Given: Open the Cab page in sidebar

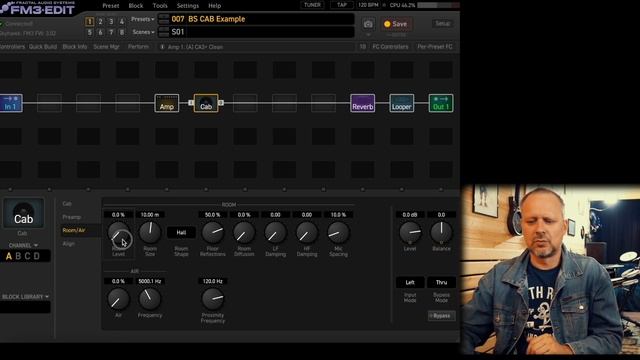Looking at the screenshot, I should (67, 204).
